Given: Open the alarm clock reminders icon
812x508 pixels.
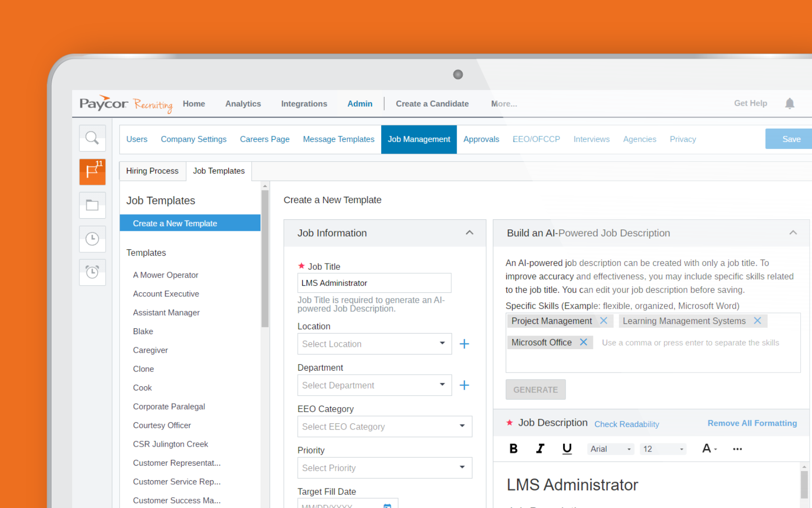Looking at the screenshot, I should 92,272.
